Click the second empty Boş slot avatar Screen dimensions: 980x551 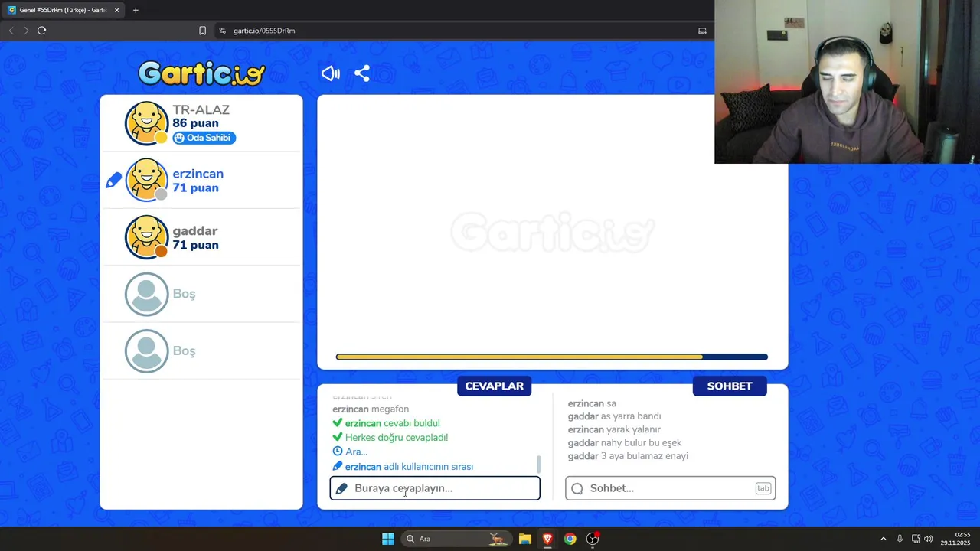point(146,350)
